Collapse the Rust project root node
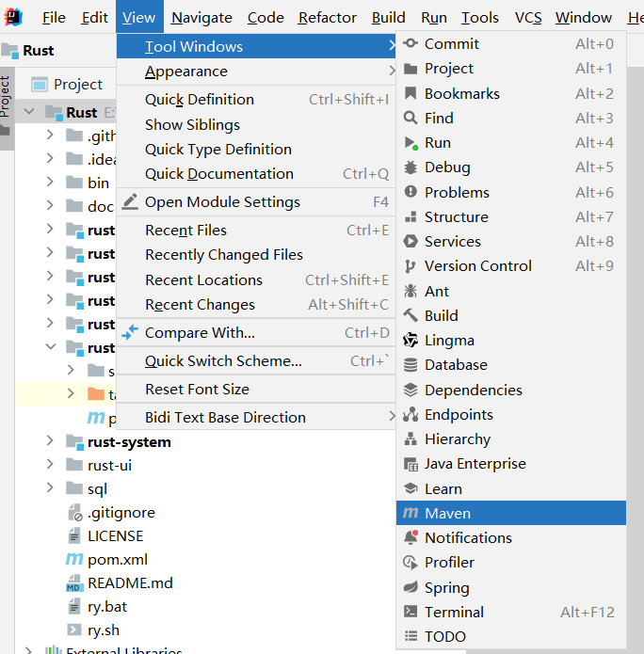The height and width of the screenshot is (654, 644). (x=28, y=112)
